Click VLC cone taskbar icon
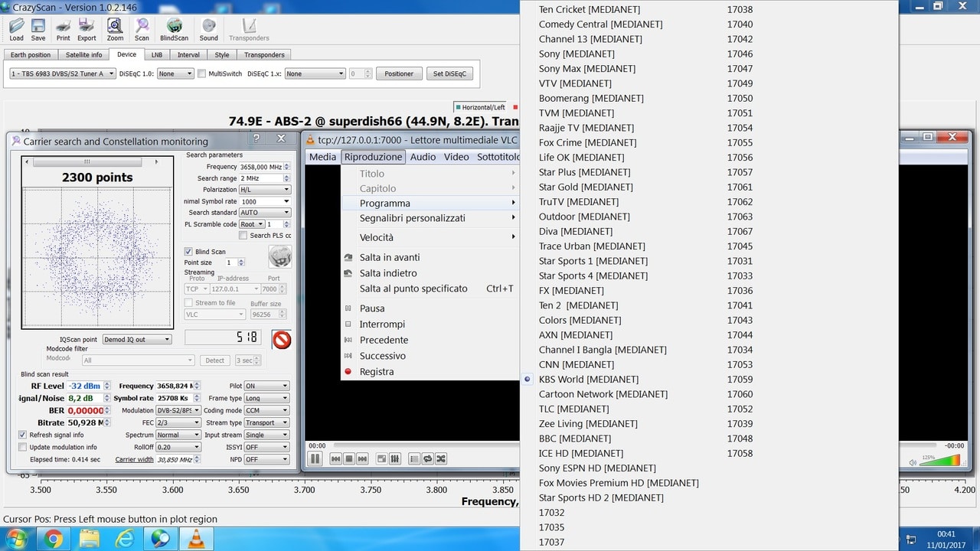 pos(197,539)
